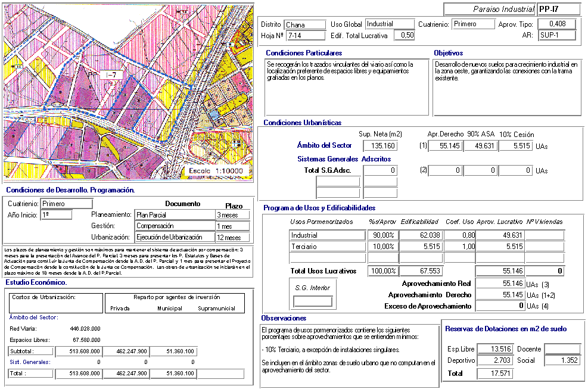588x389 pixels.
Task: Select the Uso Global field with Industrial
Action: [x=389, y=24]
